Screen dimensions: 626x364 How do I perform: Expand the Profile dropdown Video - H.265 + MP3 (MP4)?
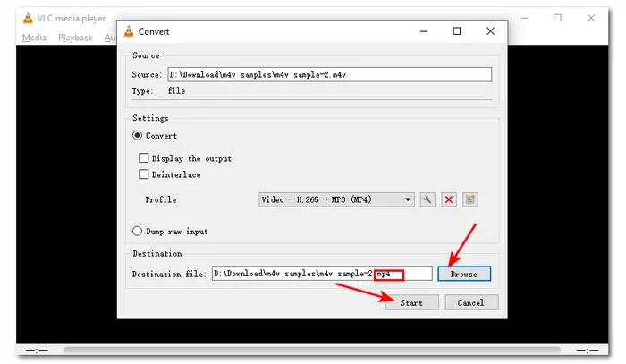point(336,199)
